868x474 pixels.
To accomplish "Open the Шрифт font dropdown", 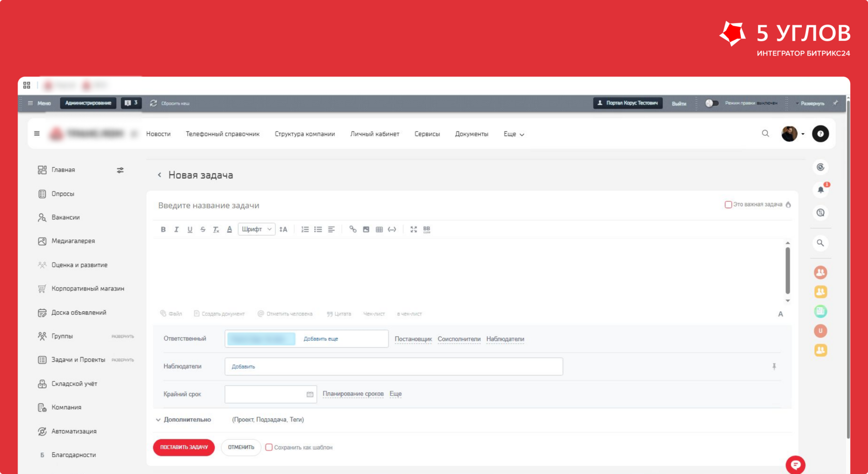I will pos(256,229).
